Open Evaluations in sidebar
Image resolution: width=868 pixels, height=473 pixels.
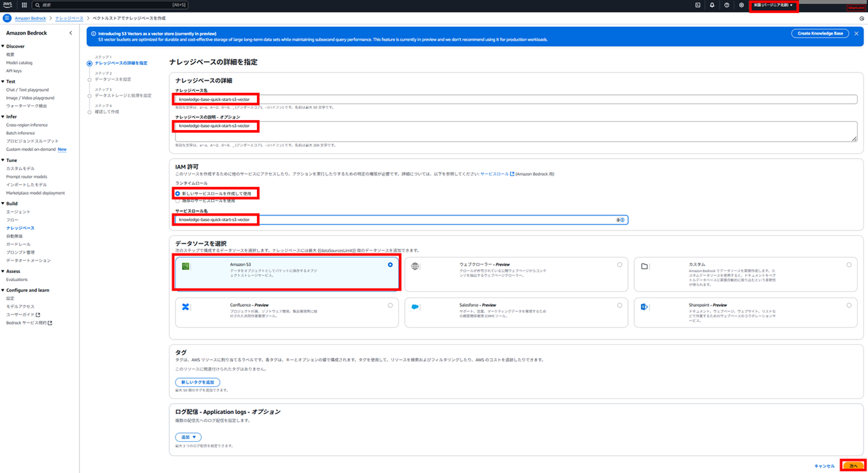[x=17, y=279]
